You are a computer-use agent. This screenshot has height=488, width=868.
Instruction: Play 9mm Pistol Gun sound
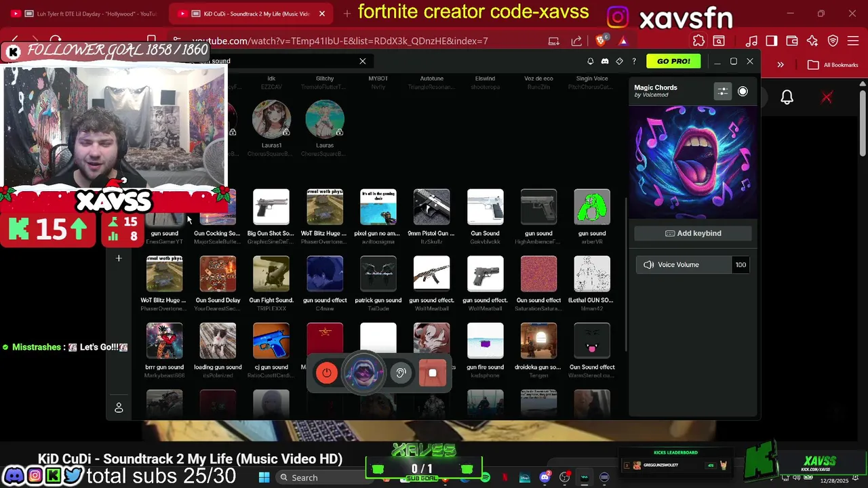click(432, 207)
